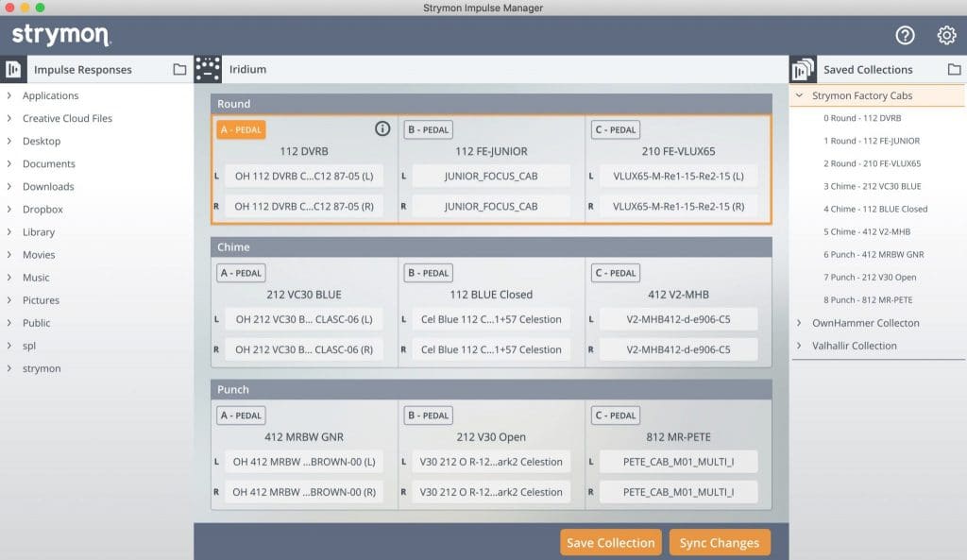Click the Saved Collections panel icon
The width and height of the screenshot is (967, 560).
click(x=803, y=69)
